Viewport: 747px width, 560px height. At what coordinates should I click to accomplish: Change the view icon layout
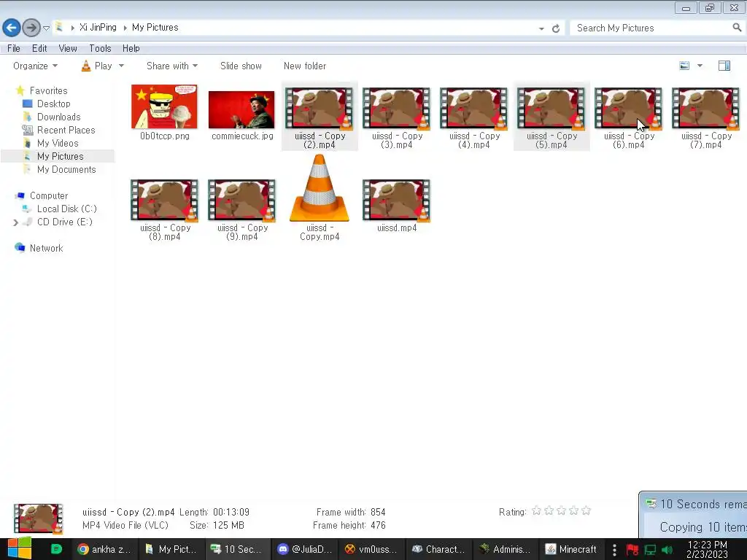tap(684, 66)
